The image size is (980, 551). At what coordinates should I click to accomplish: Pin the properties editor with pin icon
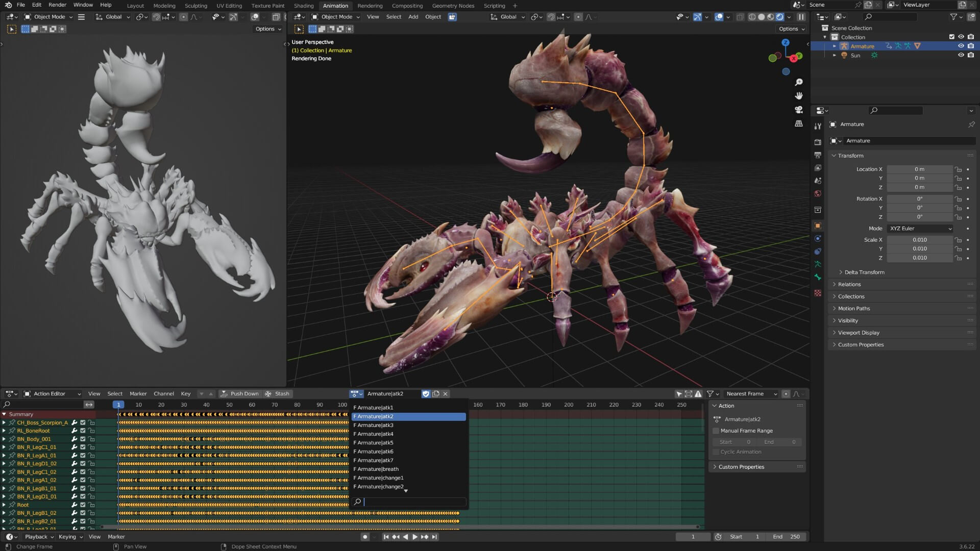[971, 124]
